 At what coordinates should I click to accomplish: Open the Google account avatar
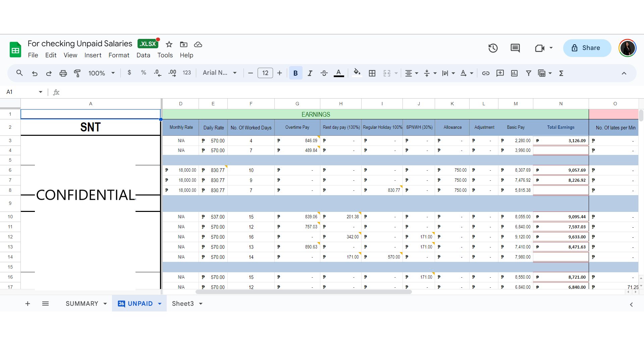click(628, 48)
